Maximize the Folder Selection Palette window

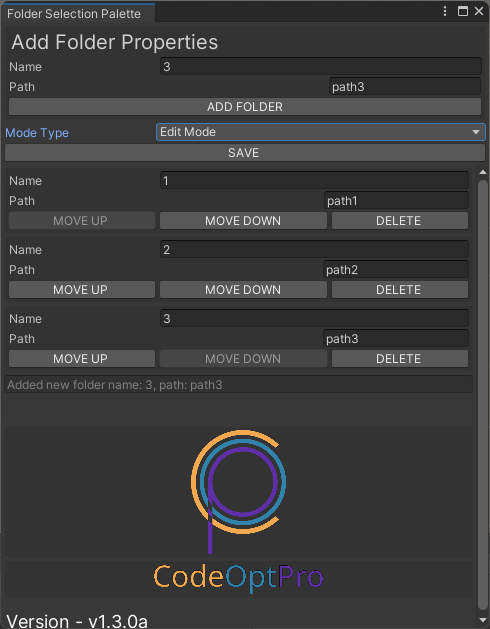tap(463, 11)
